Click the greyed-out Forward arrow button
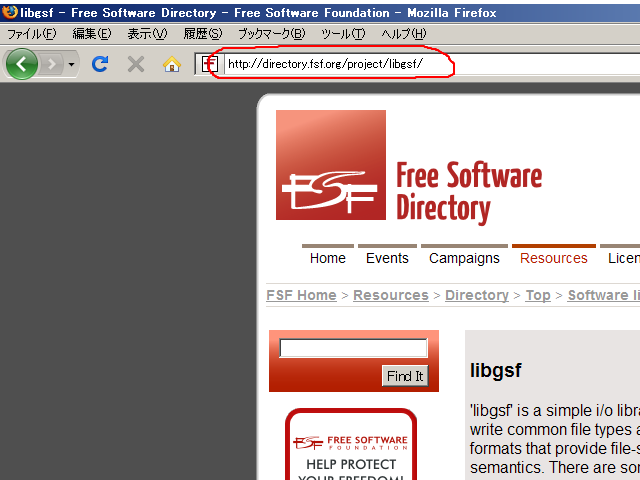640x480 pixels. 51,64
